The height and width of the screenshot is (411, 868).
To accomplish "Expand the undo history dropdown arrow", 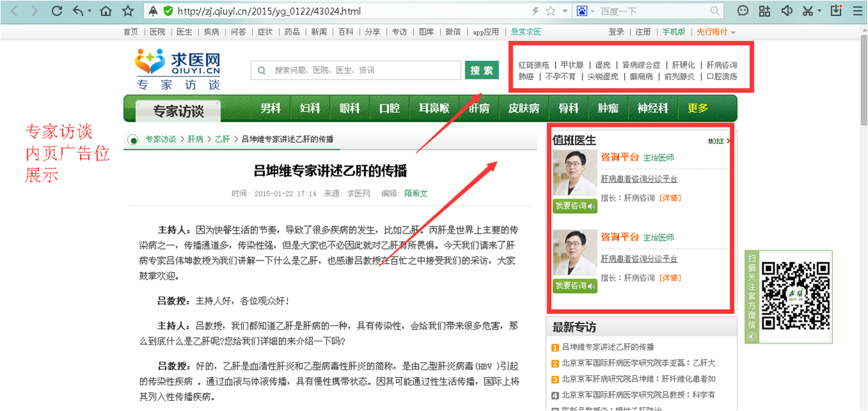I will [x=89, y=12].
